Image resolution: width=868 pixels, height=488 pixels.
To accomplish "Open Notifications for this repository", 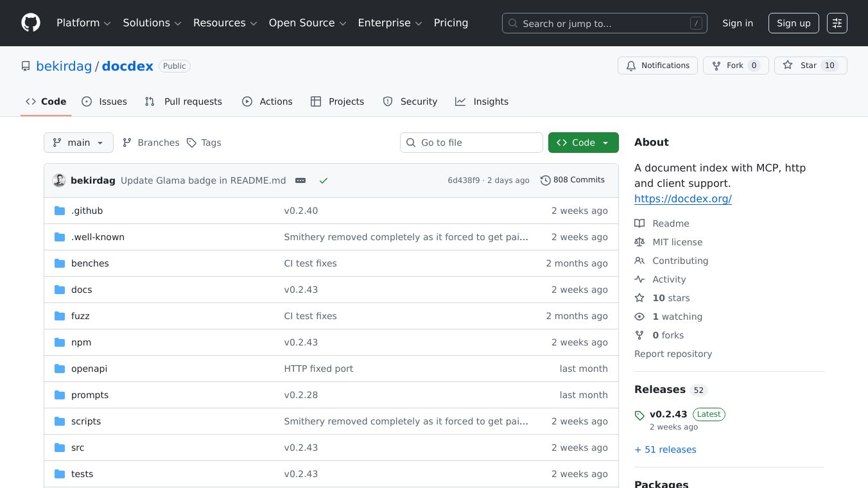I will coord(657,65).
